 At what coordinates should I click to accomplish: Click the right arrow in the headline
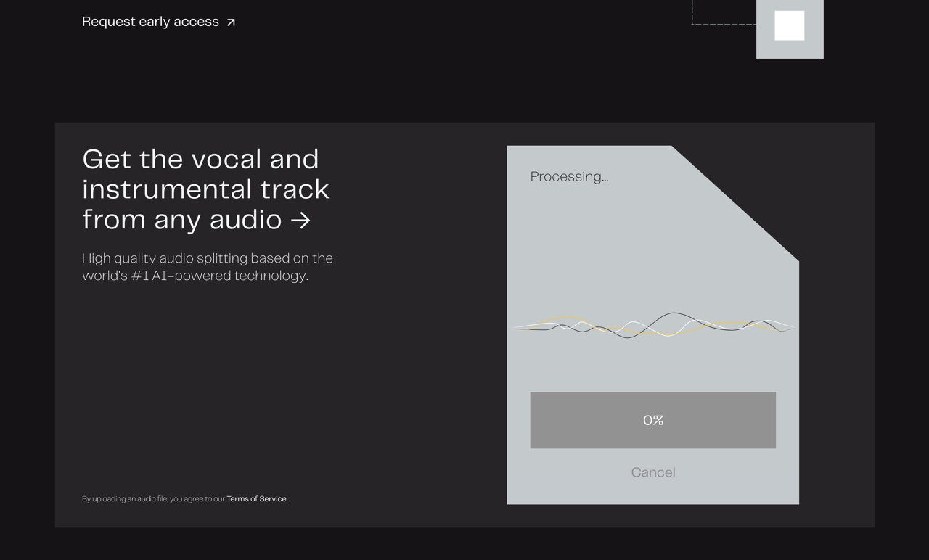pos(300,220)
